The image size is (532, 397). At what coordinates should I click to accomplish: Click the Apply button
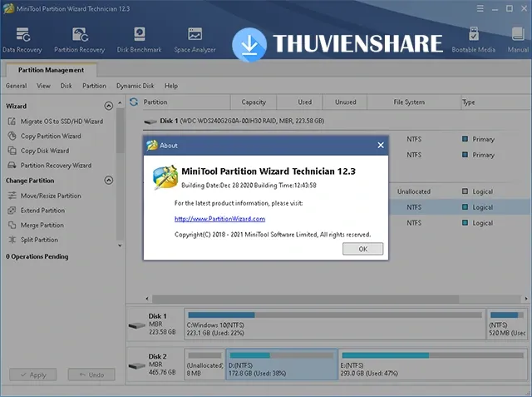pyautogui.click(x=33, y=375)
